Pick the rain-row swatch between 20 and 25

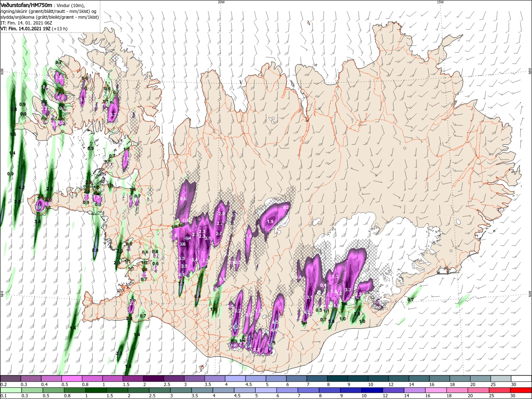click(x=478, y=390)
